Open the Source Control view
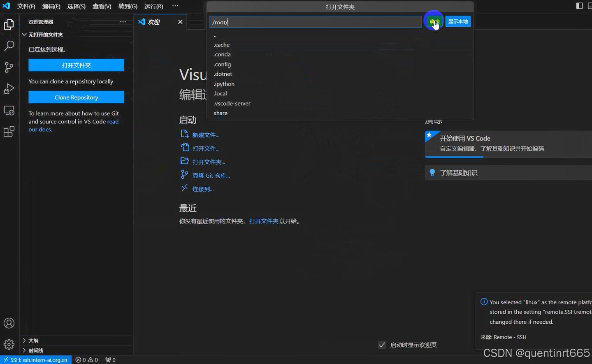This screenshot has width=592, height=364. click(9, 67)
